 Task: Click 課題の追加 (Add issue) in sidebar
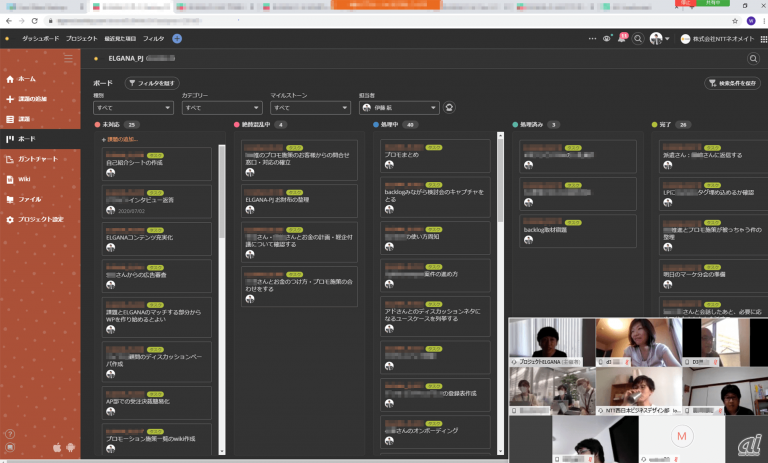[33, 98]
